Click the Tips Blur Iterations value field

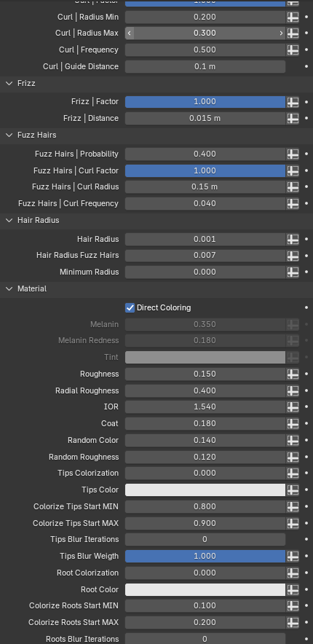click(205, 540)
